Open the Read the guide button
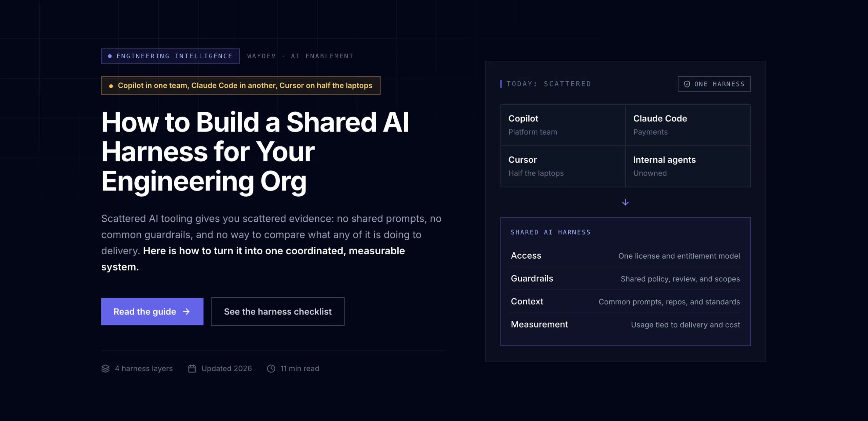This screenshot has width=868, height=421. coord(152,312)
